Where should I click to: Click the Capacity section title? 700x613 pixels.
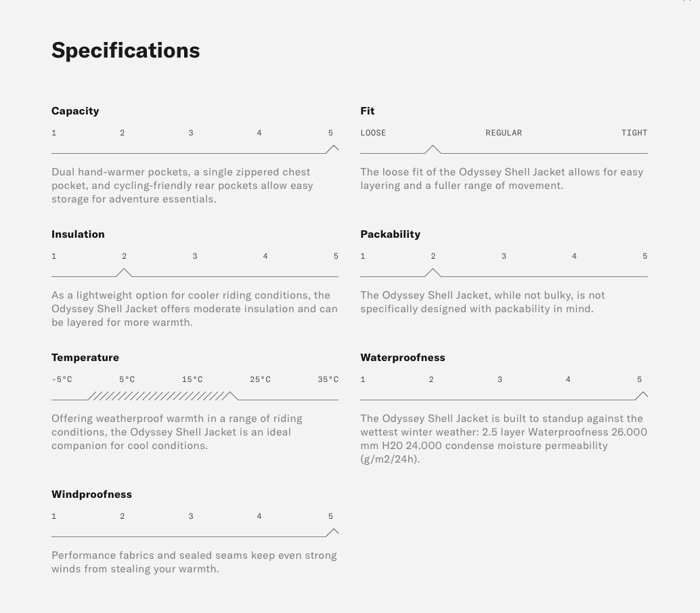click(x=75, y=111)
